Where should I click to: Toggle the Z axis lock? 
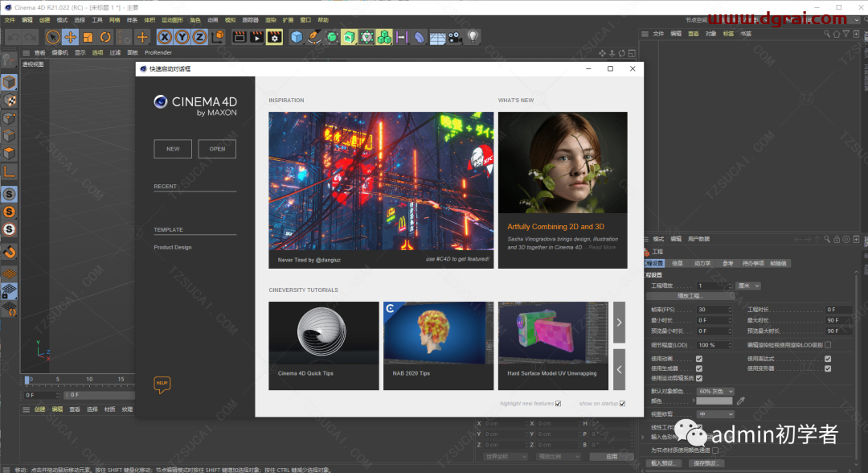[x=199, y=37]
